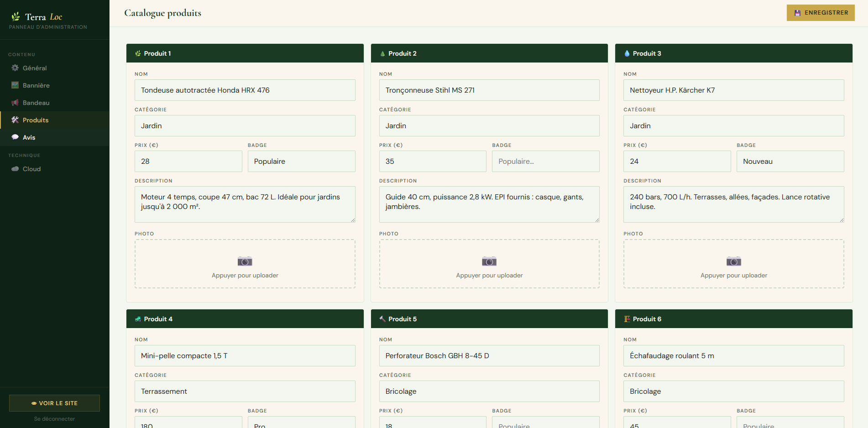Save changes with the Enregistrer button
Image resolution: width=868 pixels, height=428 pixels.
pos(821,13)
